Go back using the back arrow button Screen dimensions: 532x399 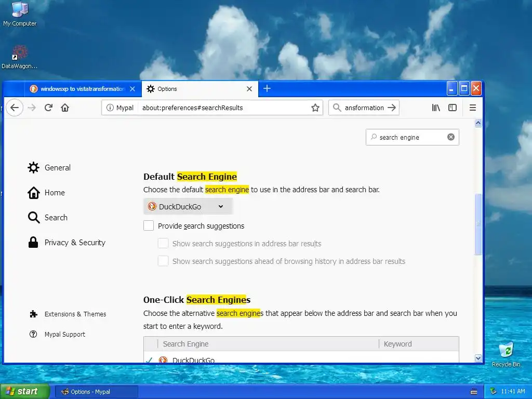[x=15, y=108]
